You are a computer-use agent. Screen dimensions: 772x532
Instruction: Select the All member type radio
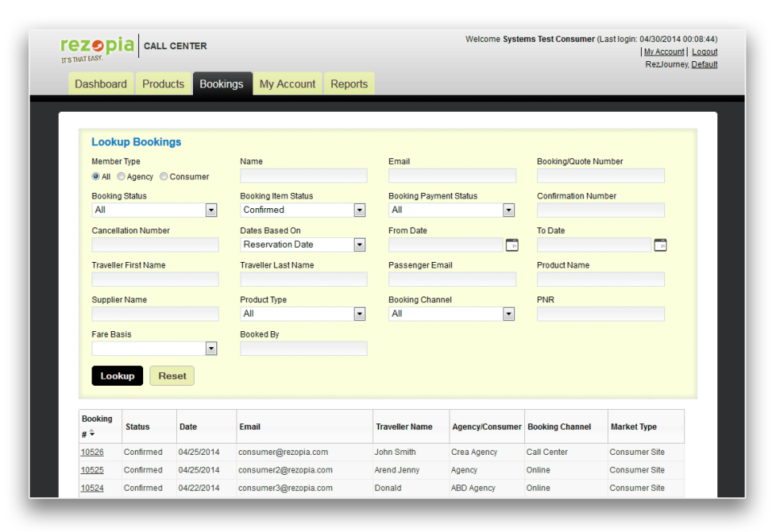click(96, 176)
